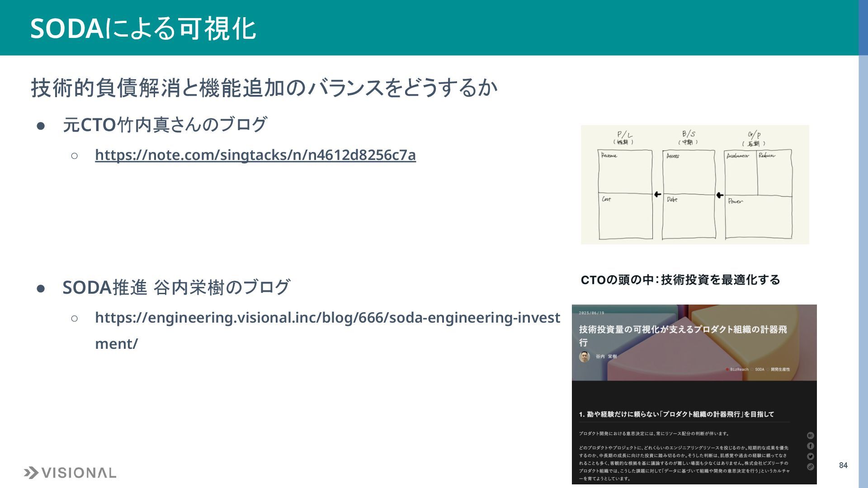Click the article date 2025/06/19
The height and width of the screenshot is (488, 868).
(x=591, y=313)
